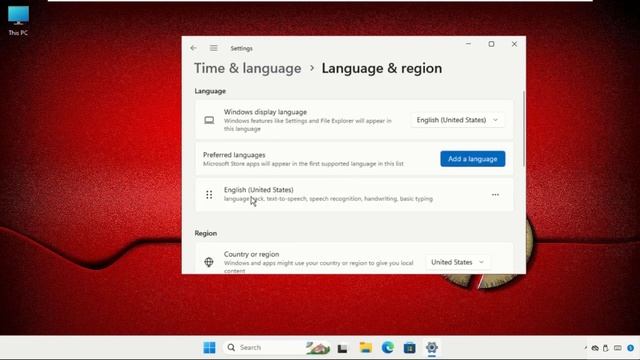Image resolution: width=640 pixels, height=360 pixels.
Task: Click the keyboard icon in system tray
Action: coord(618,348)
